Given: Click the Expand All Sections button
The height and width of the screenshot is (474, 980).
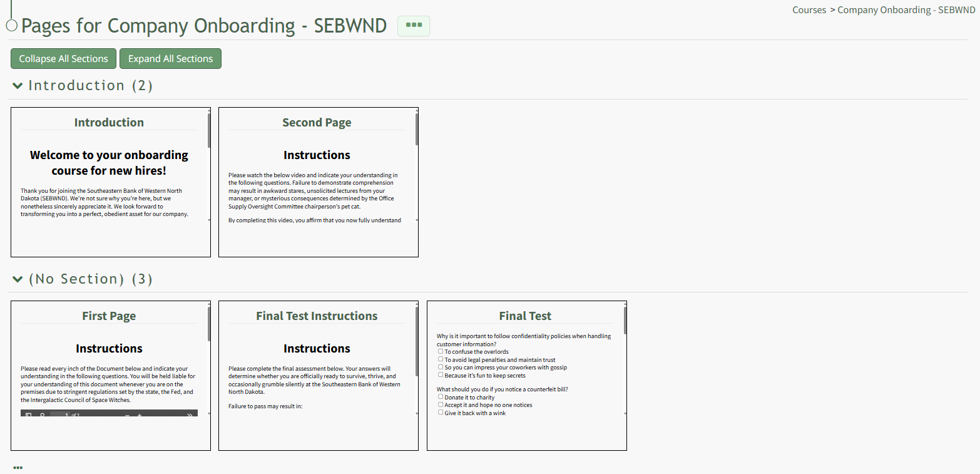Looking at the screenshot, I should click(x=170, y=58).
